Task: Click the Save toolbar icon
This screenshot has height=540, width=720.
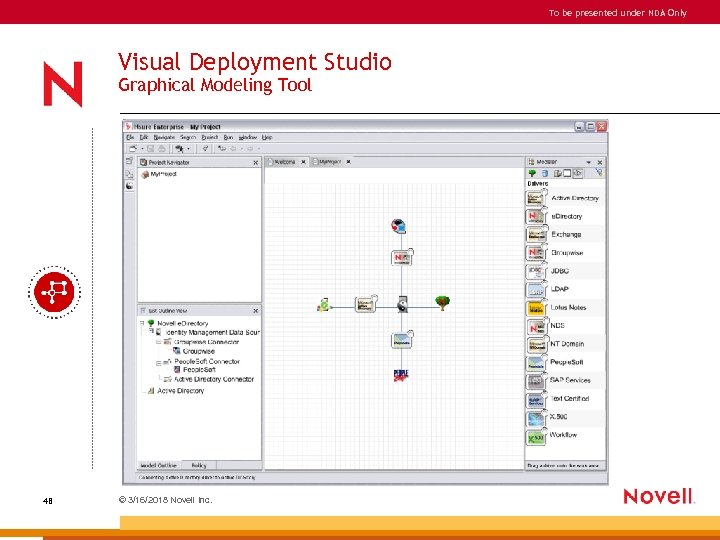Action: pyautogui.click(x=150, y=148)
